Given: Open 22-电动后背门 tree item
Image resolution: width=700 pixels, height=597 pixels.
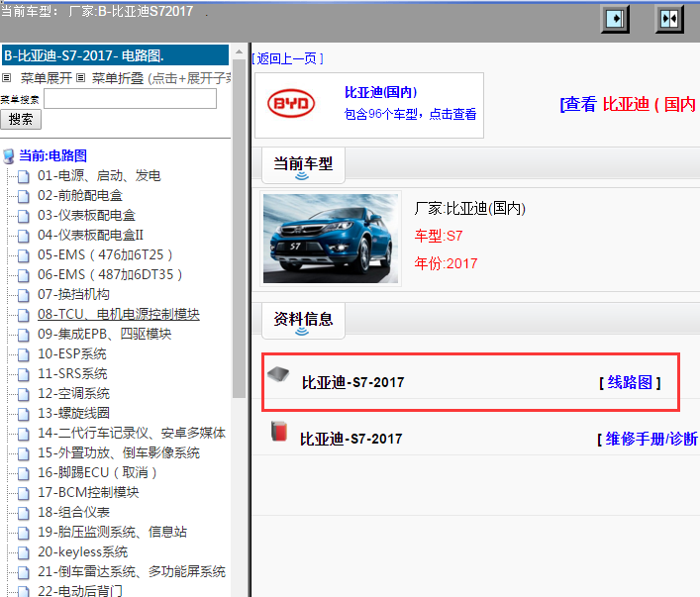Looking at the screenshot, I should [x=80, y=591].
